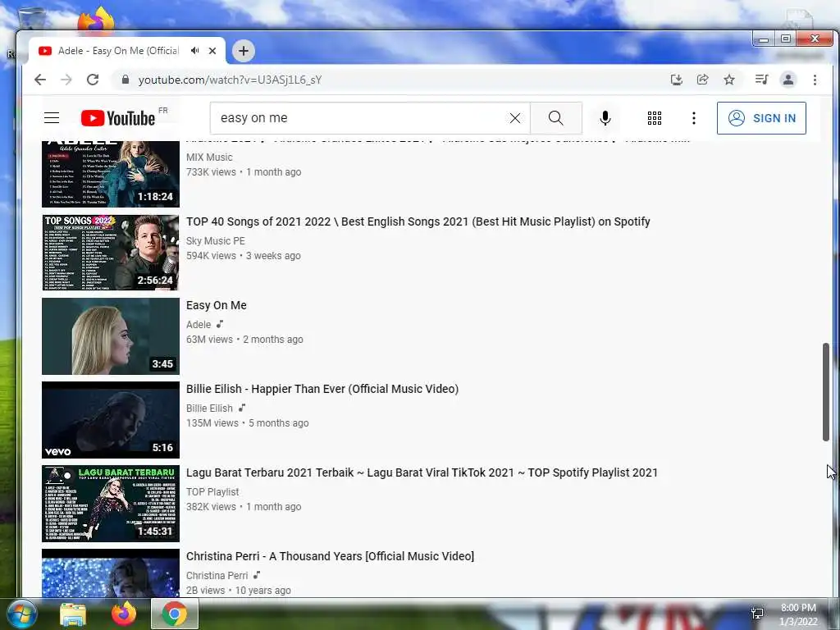Open the Happier Than Ever vevo thumbnail
840x630 pixels.
[x=111, y=419]
